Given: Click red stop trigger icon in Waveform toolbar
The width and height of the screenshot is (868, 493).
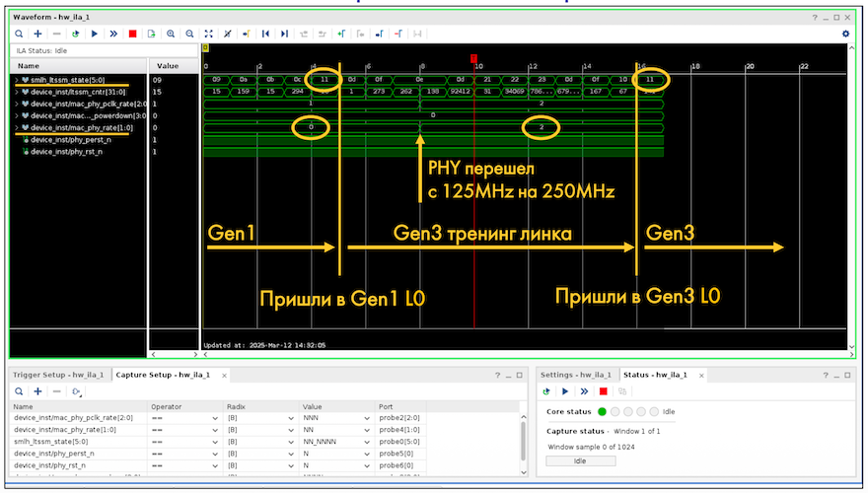Looking at the screenshot, I should 132,34.
